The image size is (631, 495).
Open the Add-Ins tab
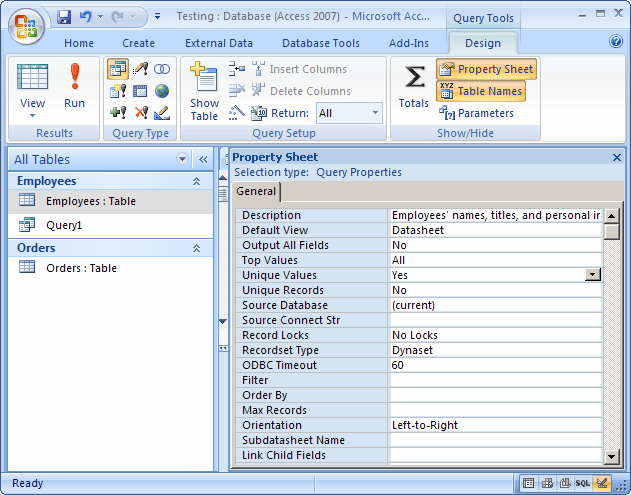pos(409,43)
